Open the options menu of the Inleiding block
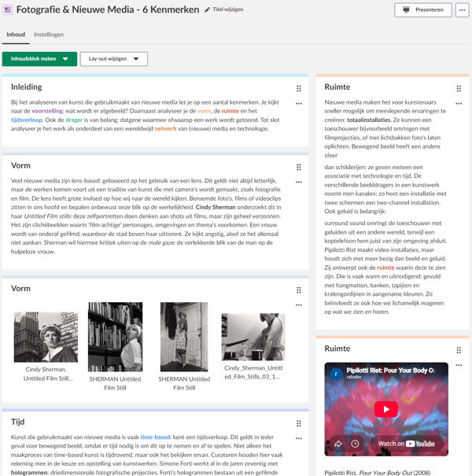The height and width of the screenshot is (476, 472). coord(299,104)
